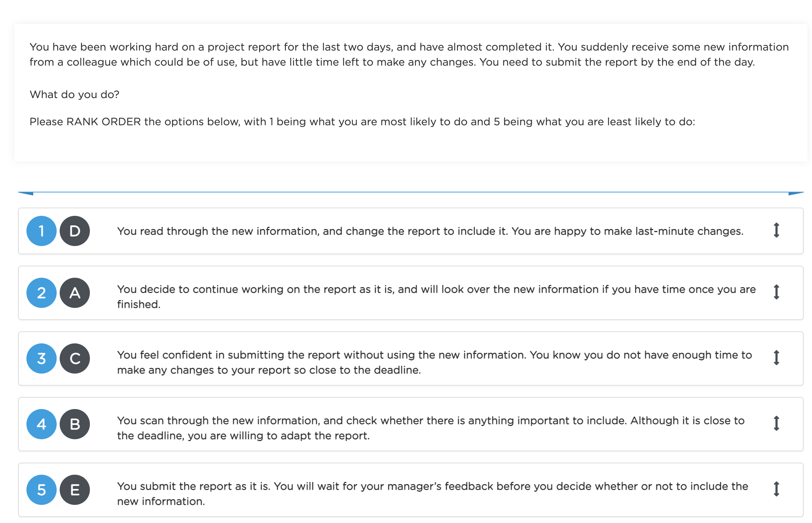Select the option about happy last-minute changes
Viewport: 812px width, 523px height.
click(x=411, y=231)
